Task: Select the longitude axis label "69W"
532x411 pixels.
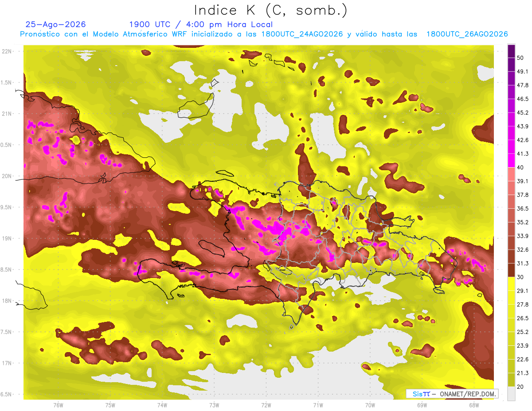Action: (422, 405)
